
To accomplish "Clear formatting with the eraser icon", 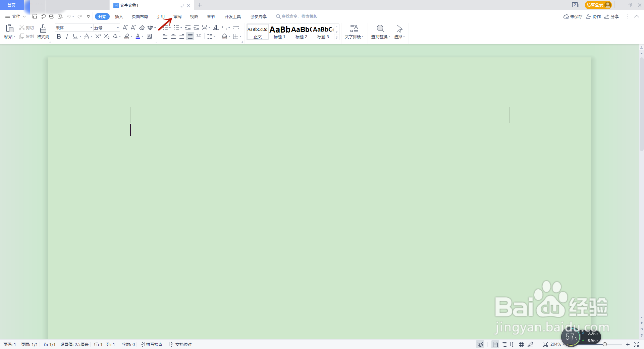I will pyautogui.click(x=142, y=28).
